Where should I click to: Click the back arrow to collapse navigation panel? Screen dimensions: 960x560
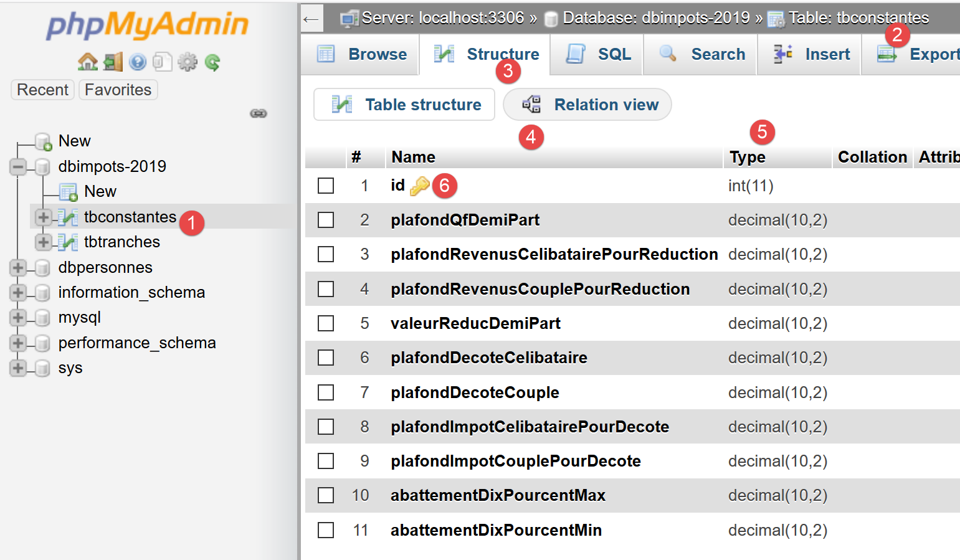(311, 19)
